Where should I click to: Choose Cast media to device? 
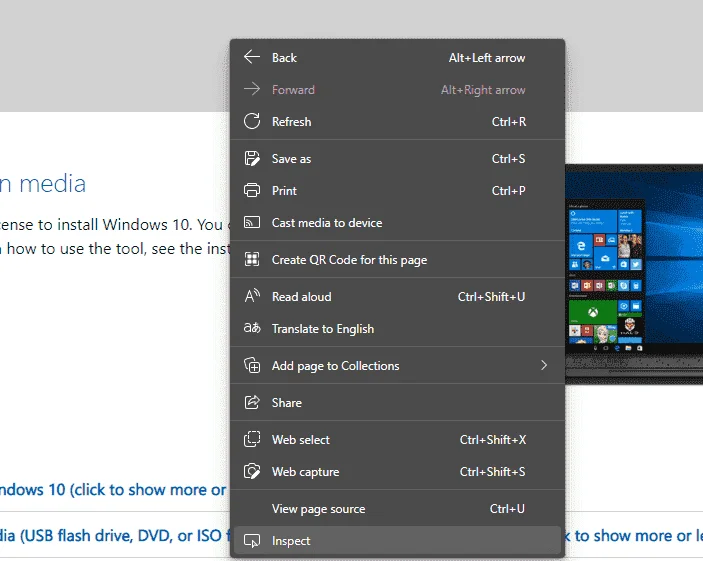click(397, 222)
